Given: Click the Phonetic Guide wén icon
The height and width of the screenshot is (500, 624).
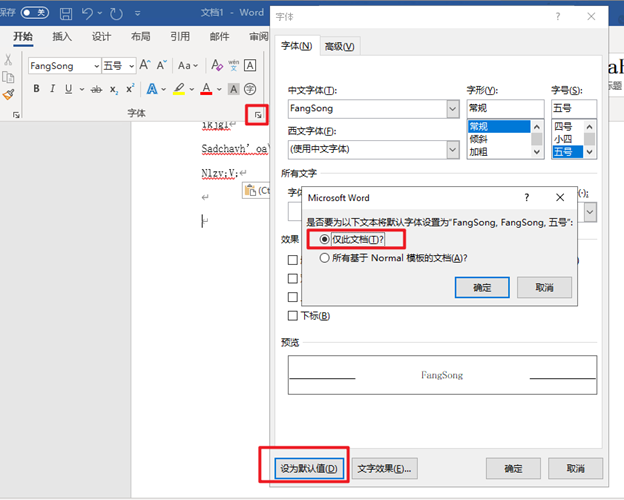Looking at the screenshot, I should (234, 65).
